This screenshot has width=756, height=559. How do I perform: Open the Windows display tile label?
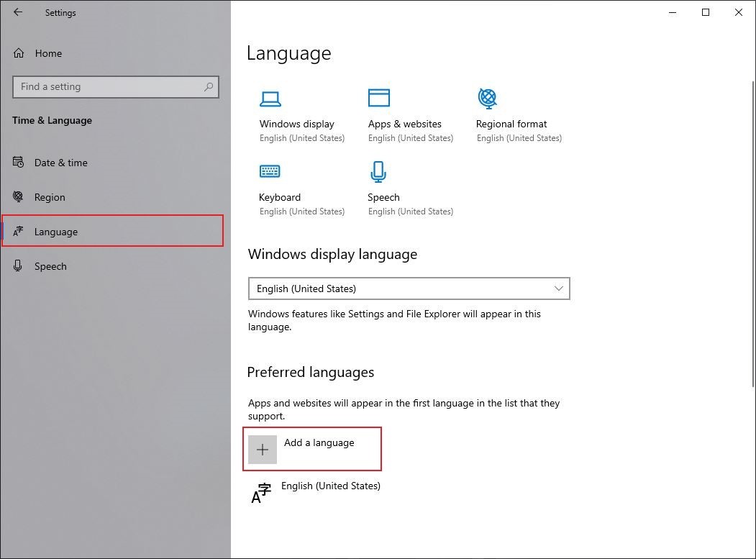tap(296, 124)
